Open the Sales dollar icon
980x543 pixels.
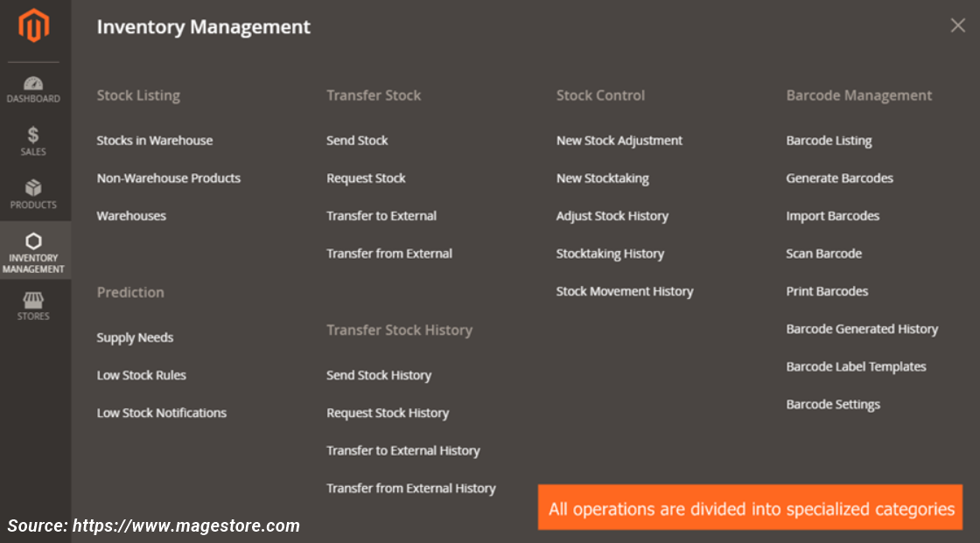click(x=33, y=135)
